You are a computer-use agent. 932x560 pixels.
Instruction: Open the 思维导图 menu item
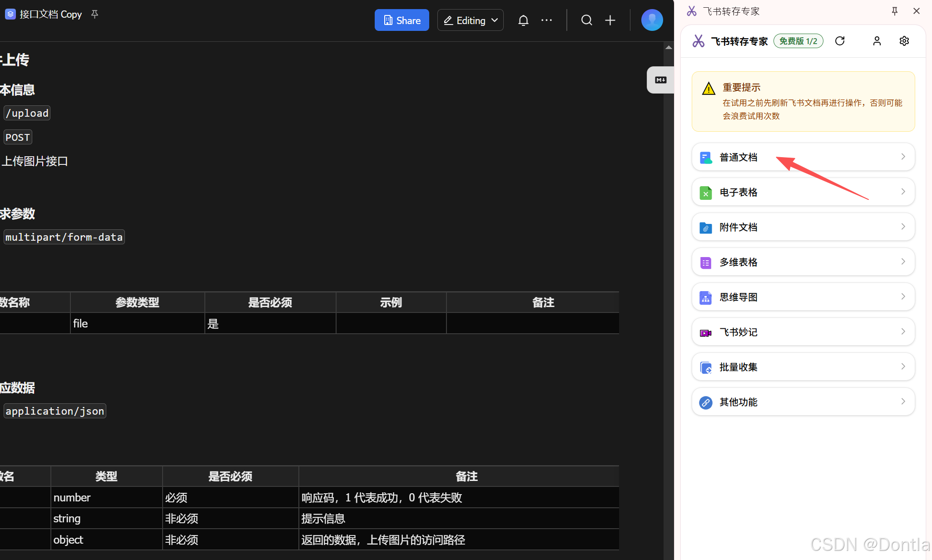pos(803,297)
